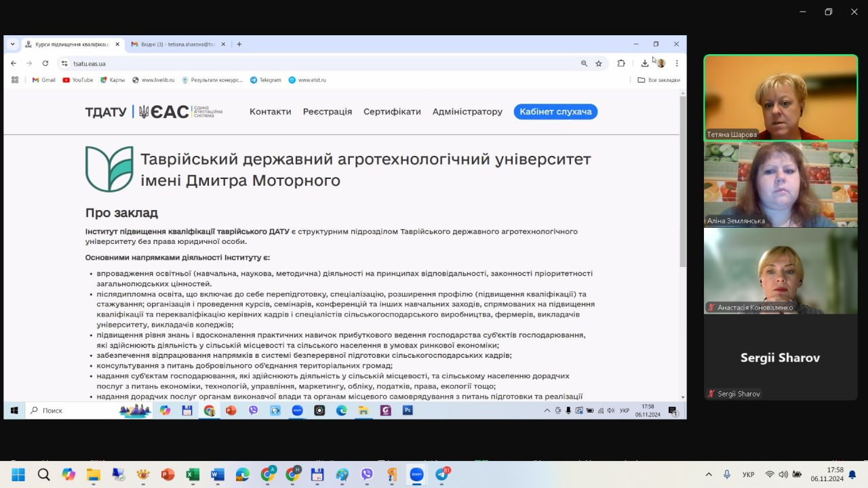Image resolution: width=868 pixels, height=488 pixels.
Task: Open new tab with the plus button
Action: point(239,44)
